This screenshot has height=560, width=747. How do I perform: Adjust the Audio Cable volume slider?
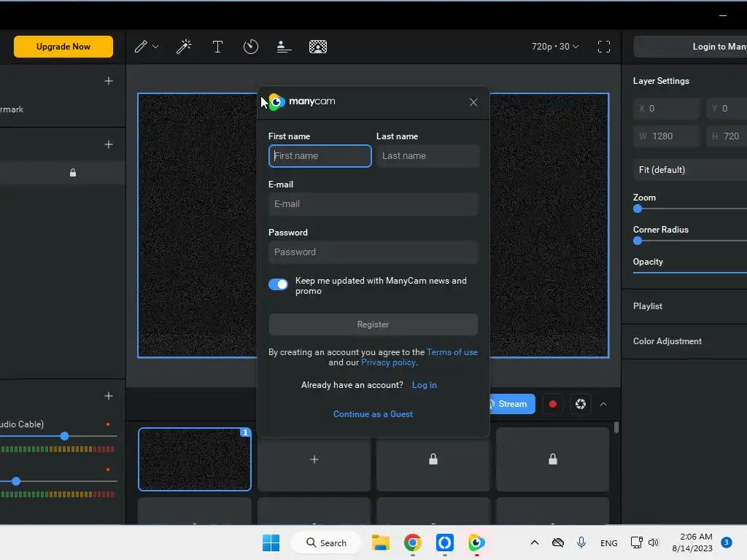click(64, 436)
